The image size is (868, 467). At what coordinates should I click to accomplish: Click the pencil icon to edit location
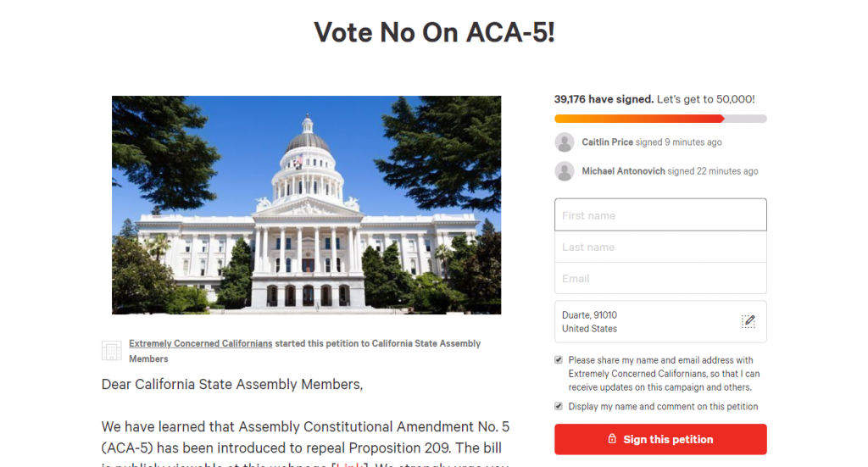click(x=748, y=321)
